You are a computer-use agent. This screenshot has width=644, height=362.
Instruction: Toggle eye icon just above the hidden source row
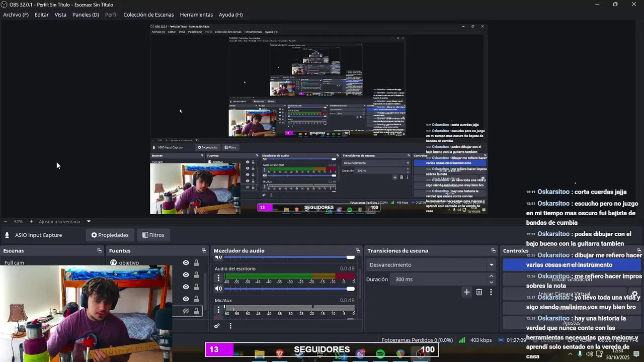coord(186,299)
